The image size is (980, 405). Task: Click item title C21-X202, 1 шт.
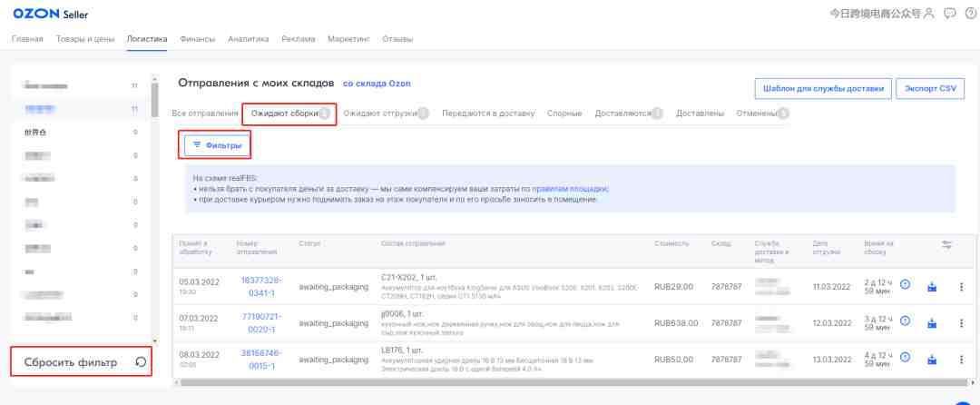[408, 277]
